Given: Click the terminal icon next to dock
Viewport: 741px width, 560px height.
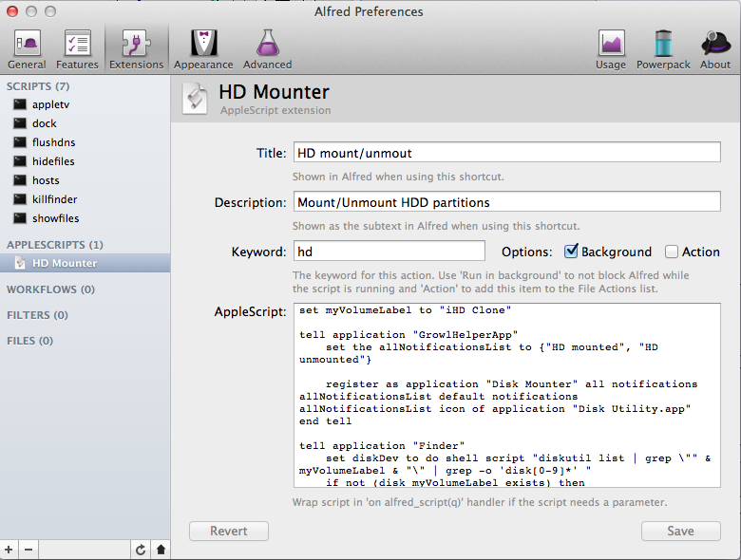Looking at the screenshot, I should click(x=20, y=123).
